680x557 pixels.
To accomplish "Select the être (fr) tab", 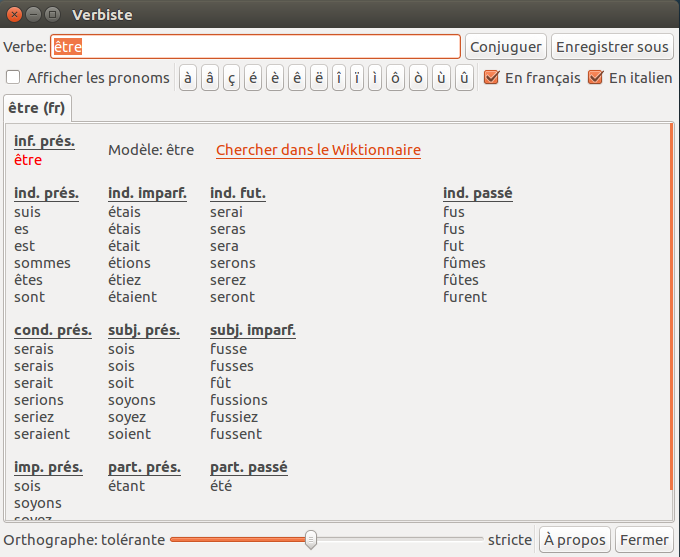I will pos(36,107).
